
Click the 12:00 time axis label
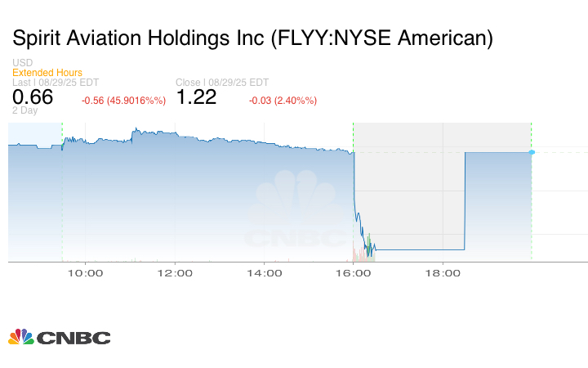(x=174, y=274)
